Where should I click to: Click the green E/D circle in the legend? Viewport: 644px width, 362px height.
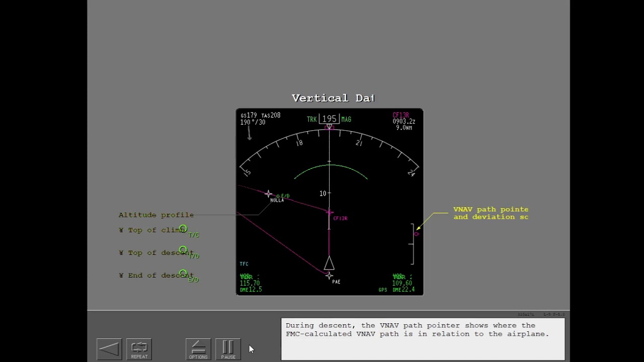pos(183,274)
